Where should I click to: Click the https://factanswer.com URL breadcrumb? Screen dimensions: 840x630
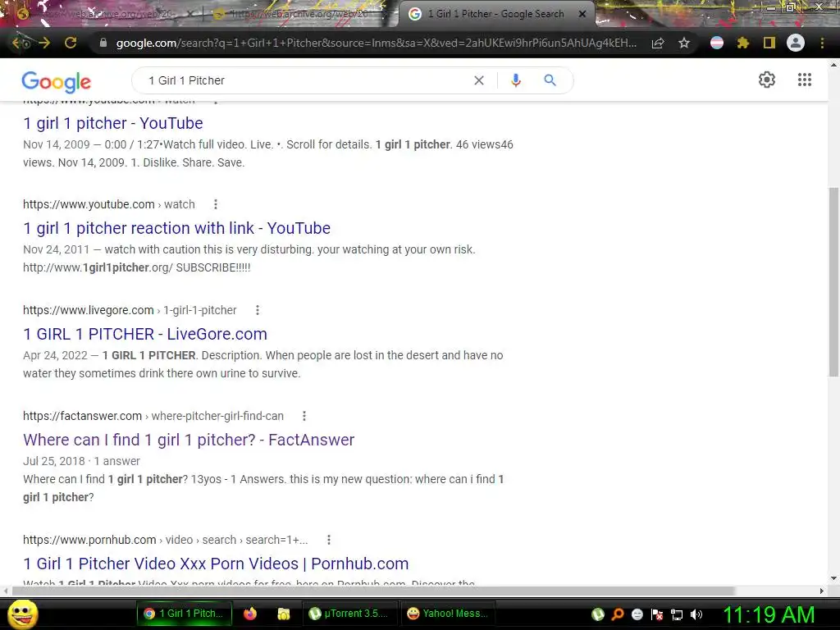point(153,416)
